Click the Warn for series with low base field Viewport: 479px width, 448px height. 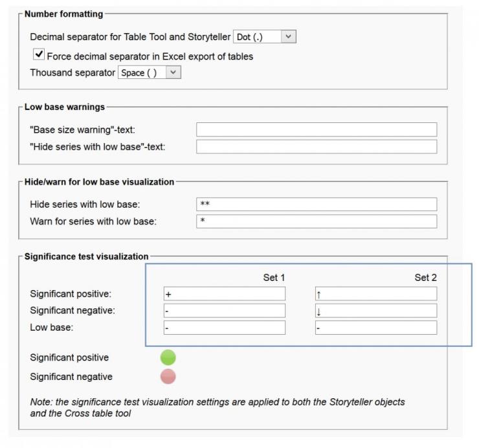coord(316,221)
